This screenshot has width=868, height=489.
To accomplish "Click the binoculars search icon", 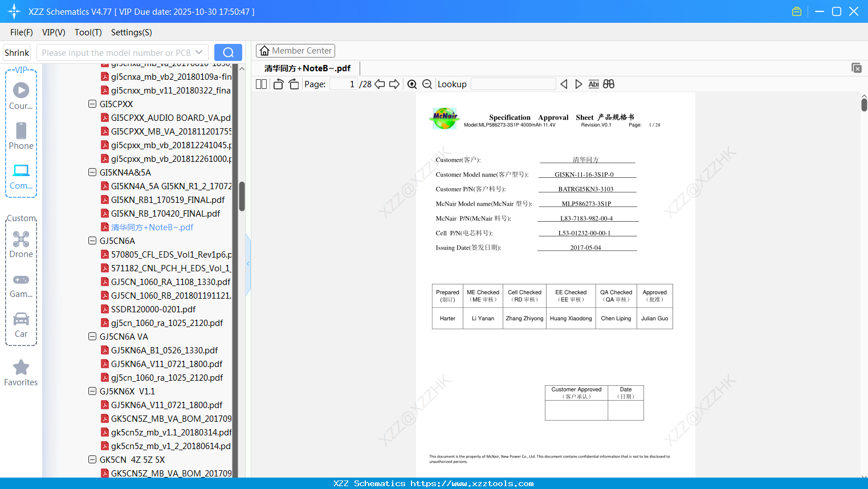I will point(609,84).
